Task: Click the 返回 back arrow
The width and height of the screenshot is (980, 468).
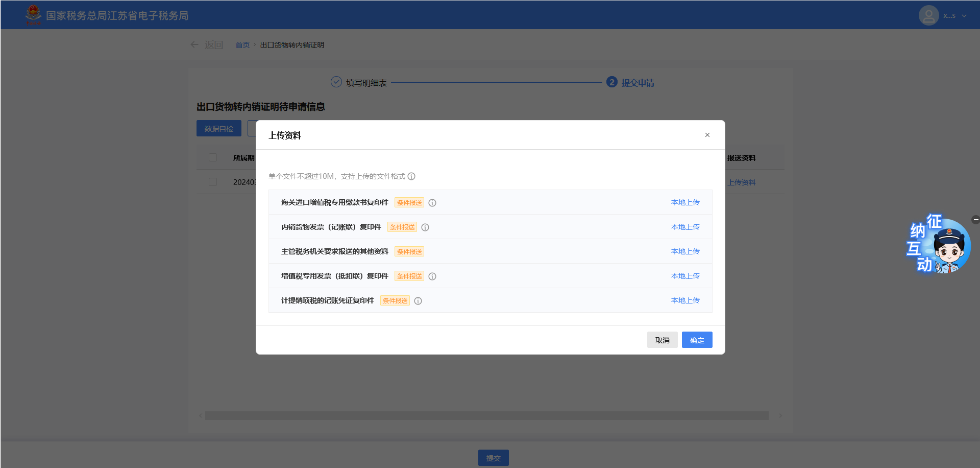Action: coord(194,45)
